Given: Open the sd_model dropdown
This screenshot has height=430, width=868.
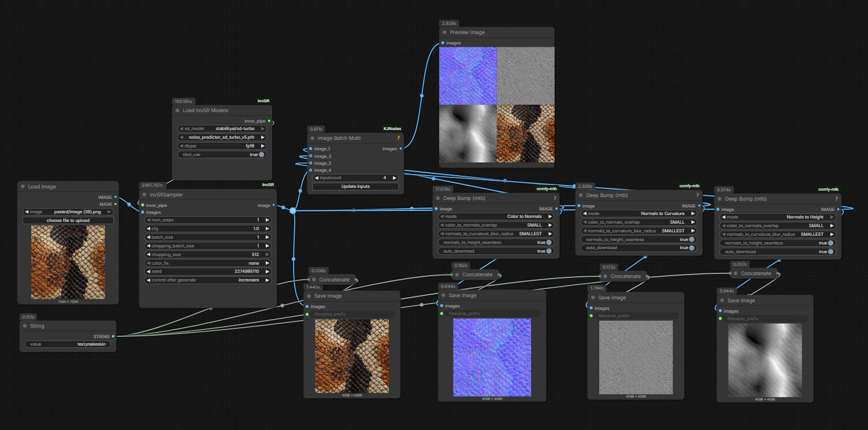Looking at the screenshot, I should click(222, 129).
